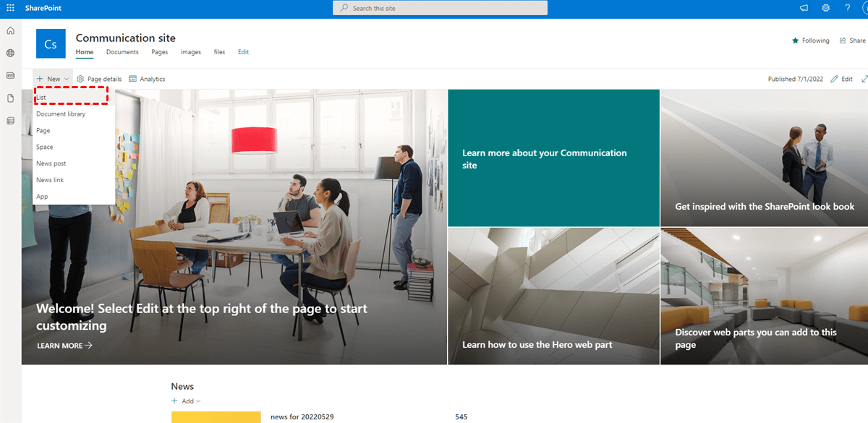Open Page details
This screenshot has width=868, height=423.
[x=99, y=79]
